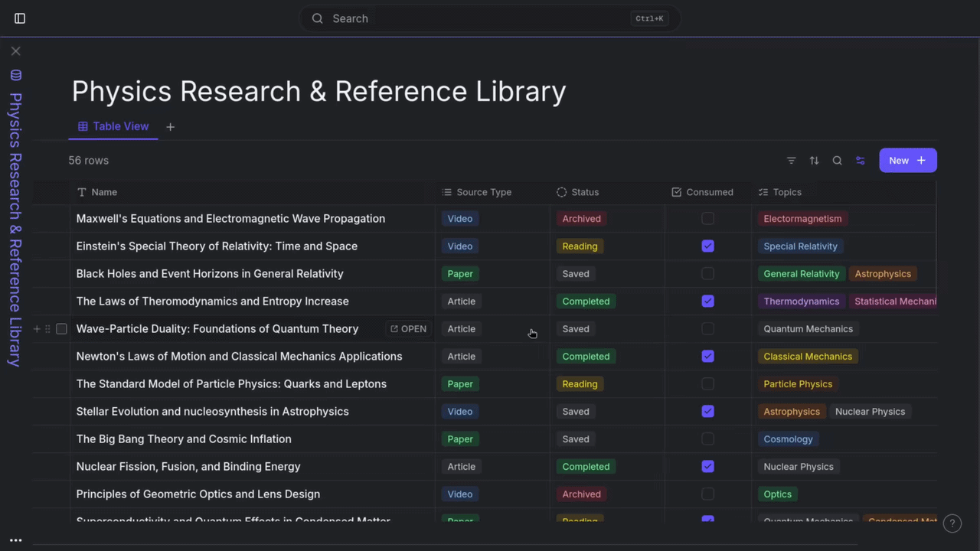Add row using plus beside Wave-Particle Duality

pos(36,329)
